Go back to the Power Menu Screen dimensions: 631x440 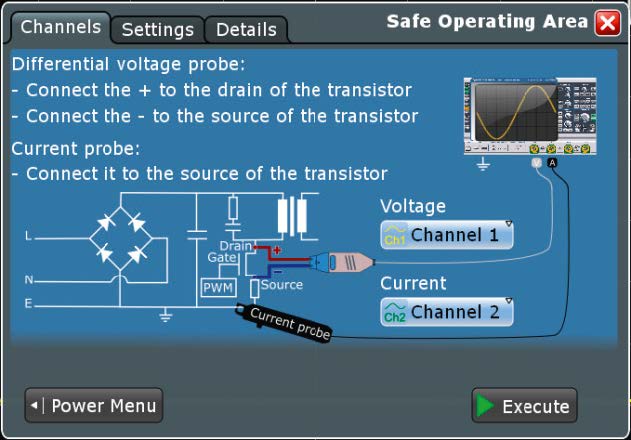tap(94, 405)
